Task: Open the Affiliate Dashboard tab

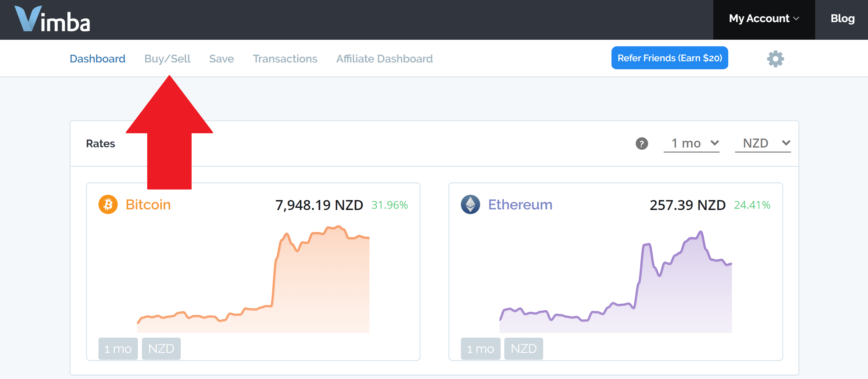Action: coord(384,59)
